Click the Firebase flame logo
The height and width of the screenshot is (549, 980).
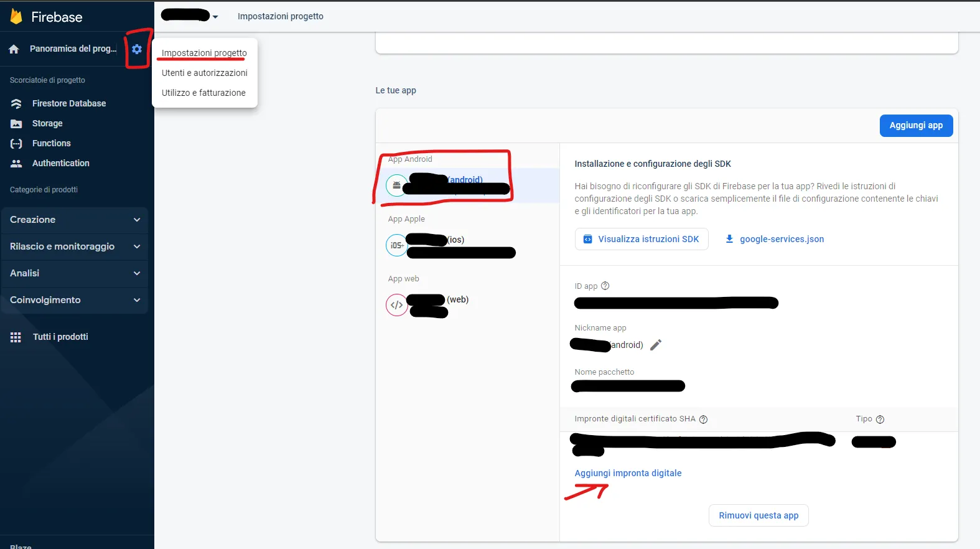(16, 17)
